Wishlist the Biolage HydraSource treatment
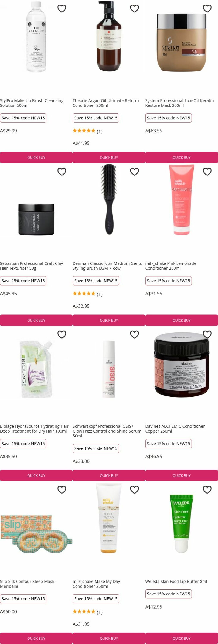Image resolution: width=218 pixels, height=644 pixels. (62, 334)
